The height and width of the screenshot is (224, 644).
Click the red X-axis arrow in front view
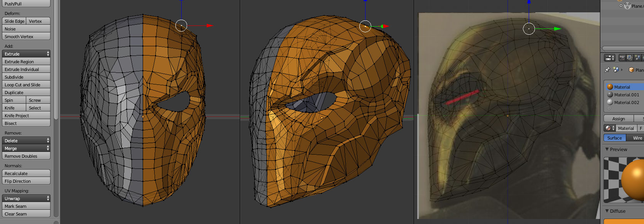[209, 25]
